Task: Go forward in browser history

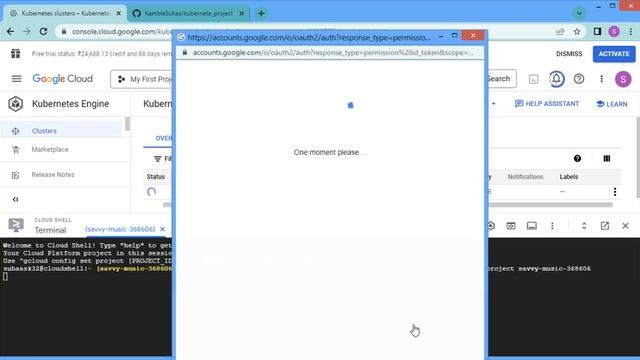Action: (27, 31)
